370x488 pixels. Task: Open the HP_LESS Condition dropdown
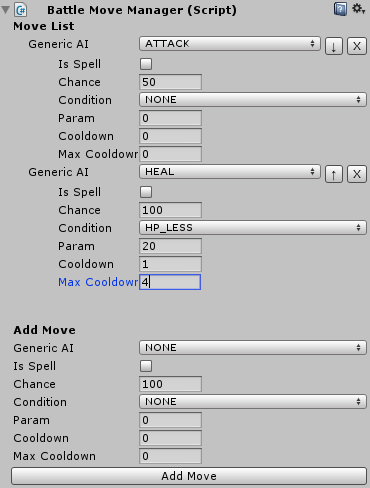pyautogui.click(x=253, y=228)
